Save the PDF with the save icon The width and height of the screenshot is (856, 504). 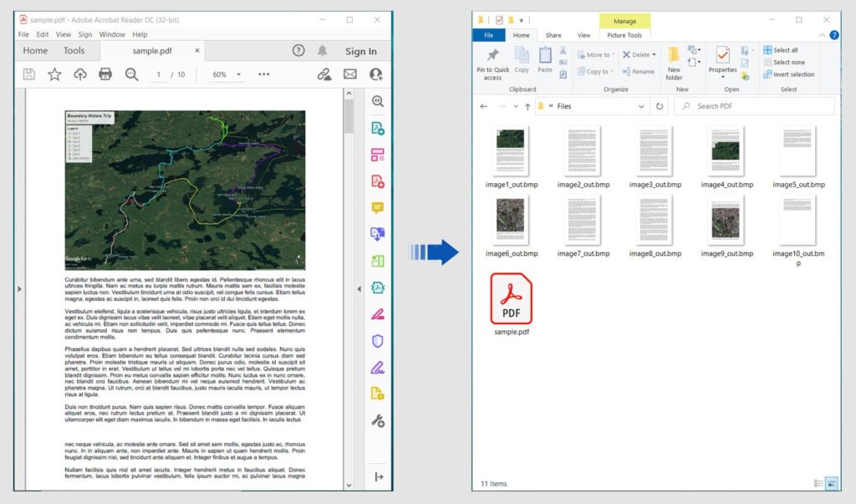pyautogui.click(x=29, y=74)
